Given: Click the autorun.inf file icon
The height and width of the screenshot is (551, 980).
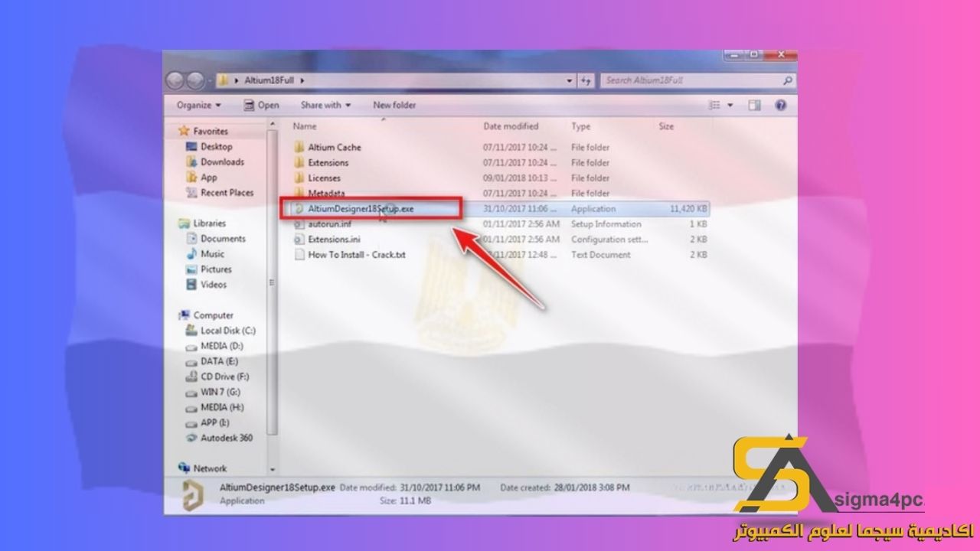Looking at the screenshot, I should click(299, 224).
